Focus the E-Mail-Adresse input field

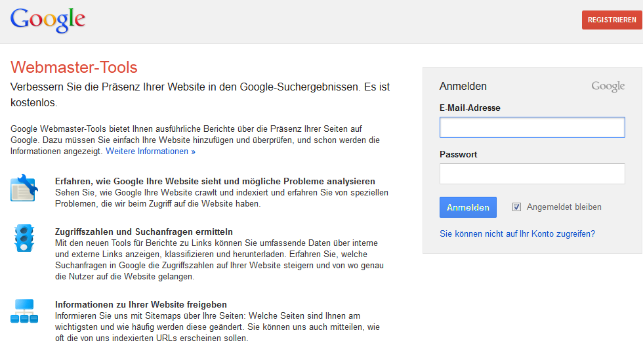(x=532, y=127)
